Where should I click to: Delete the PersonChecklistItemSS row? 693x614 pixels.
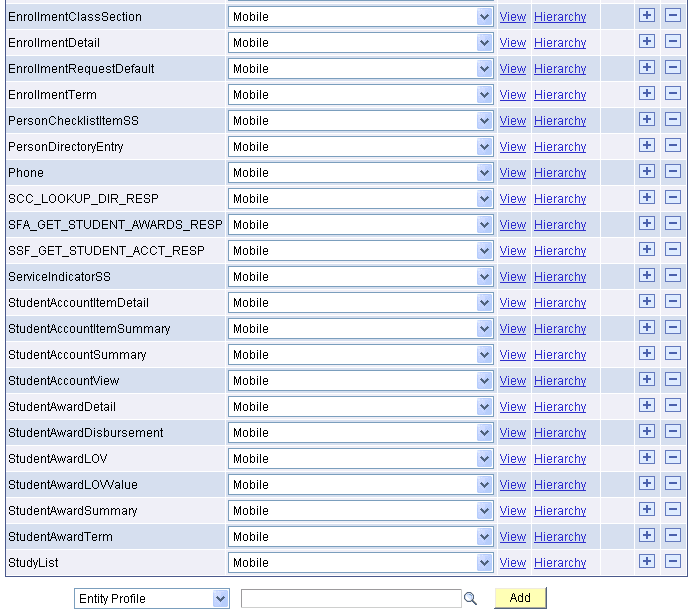(673, 119)
